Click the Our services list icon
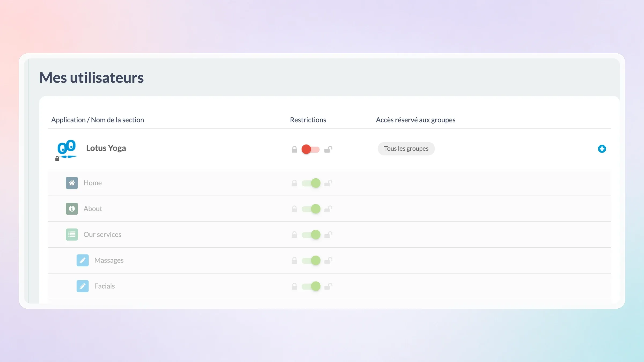Screen dimensions: 644x362 [x=72, y=234]
